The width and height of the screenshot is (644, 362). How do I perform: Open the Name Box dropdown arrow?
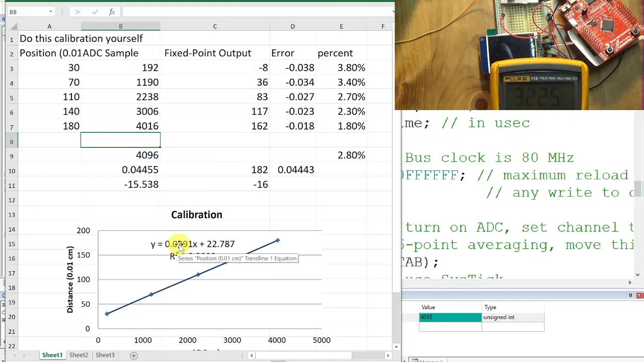pos(51,12)
